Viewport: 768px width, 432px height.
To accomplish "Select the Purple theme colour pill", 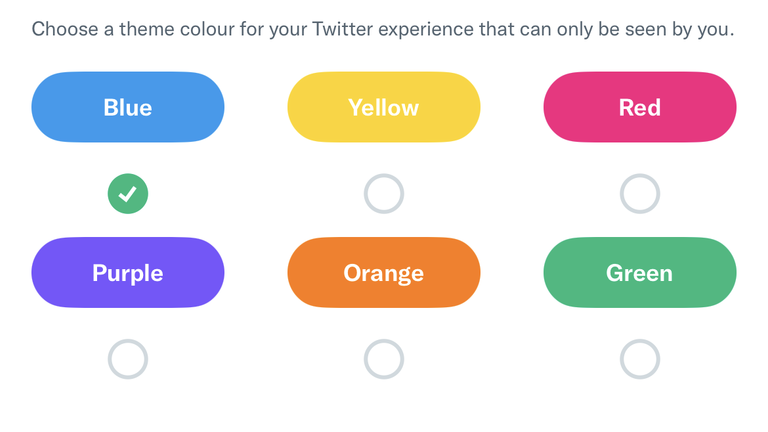I will pyautogui.click(x=128, y=273).
